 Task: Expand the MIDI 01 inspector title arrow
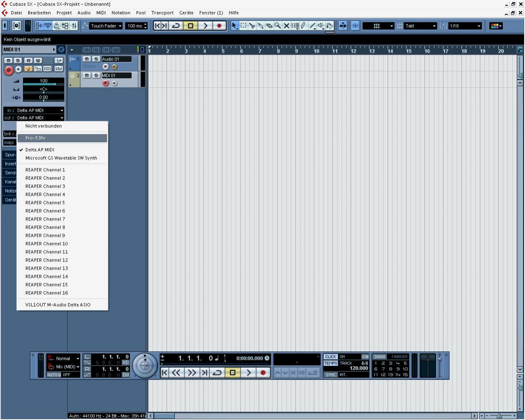[54, 50]
